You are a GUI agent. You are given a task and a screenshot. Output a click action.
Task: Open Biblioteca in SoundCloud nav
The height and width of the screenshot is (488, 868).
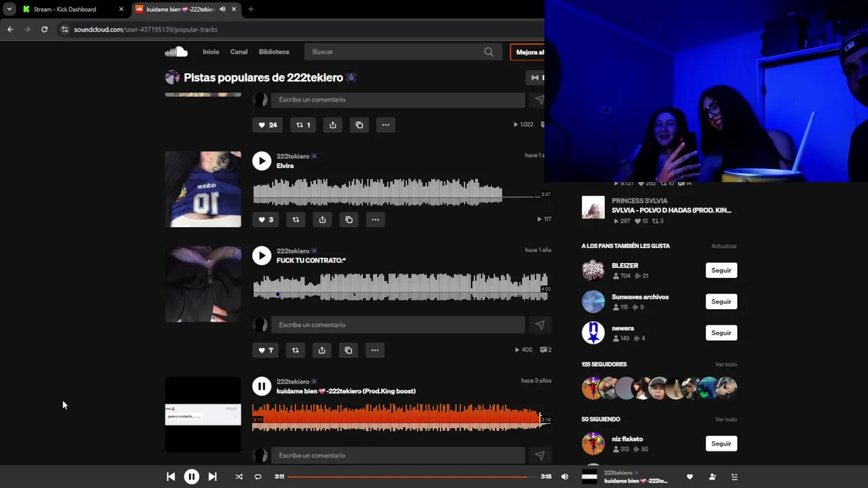click(274, 52)
